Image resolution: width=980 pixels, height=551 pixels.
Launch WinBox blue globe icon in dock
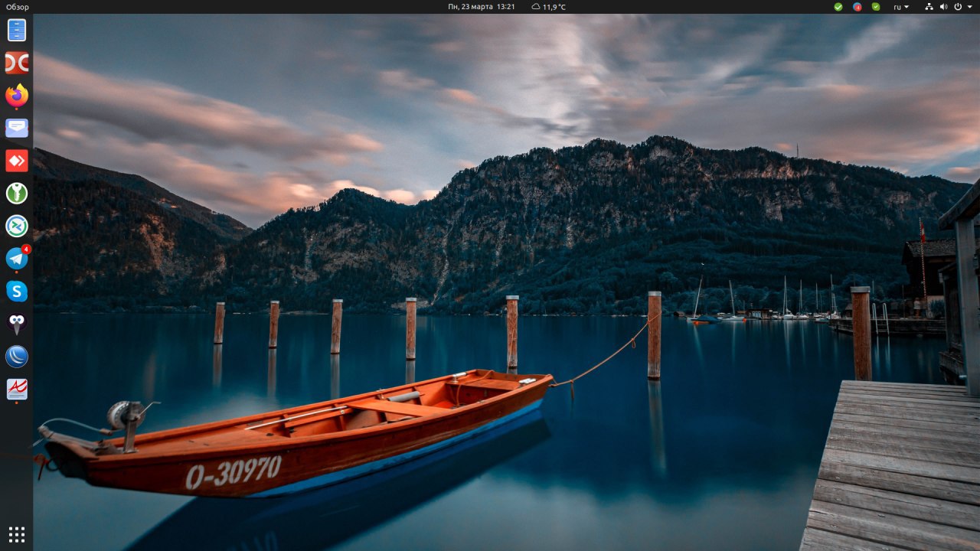coord(17,357)
